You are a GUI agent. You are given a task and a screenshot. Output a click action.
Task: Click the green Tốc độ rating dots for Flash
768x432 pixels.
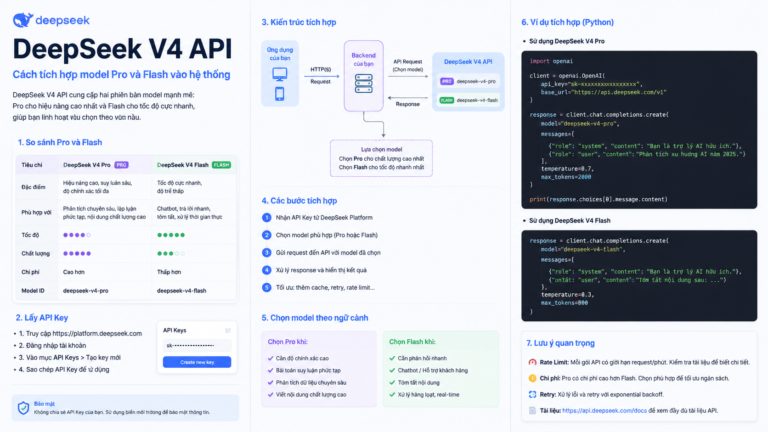coord(171,235)
